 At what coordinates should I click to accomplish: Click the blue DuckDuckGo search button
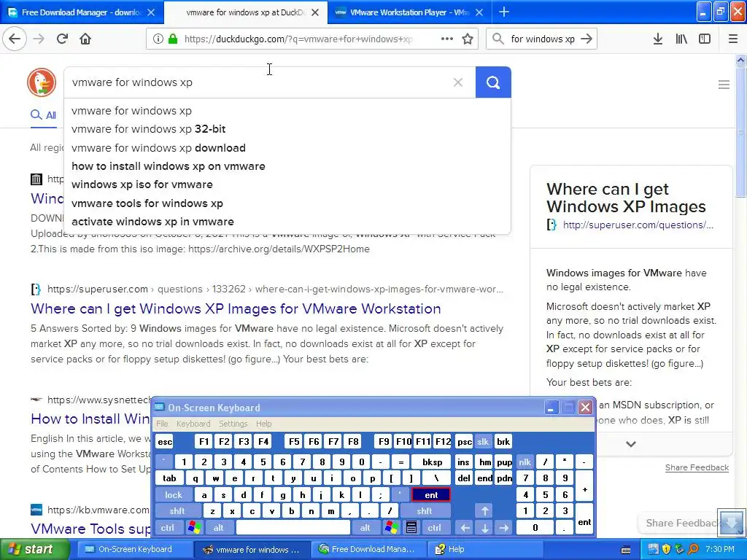(x=493, y=82)
